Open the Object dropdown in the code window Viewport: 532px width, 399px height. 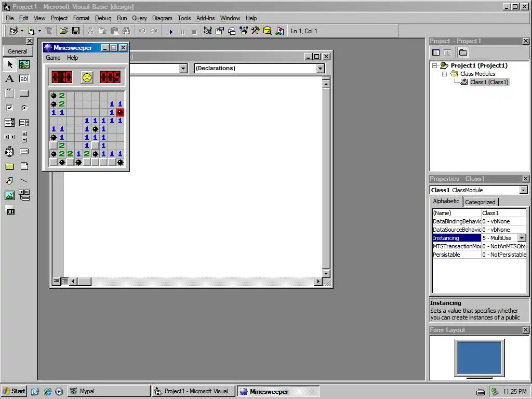coord(183,69)
